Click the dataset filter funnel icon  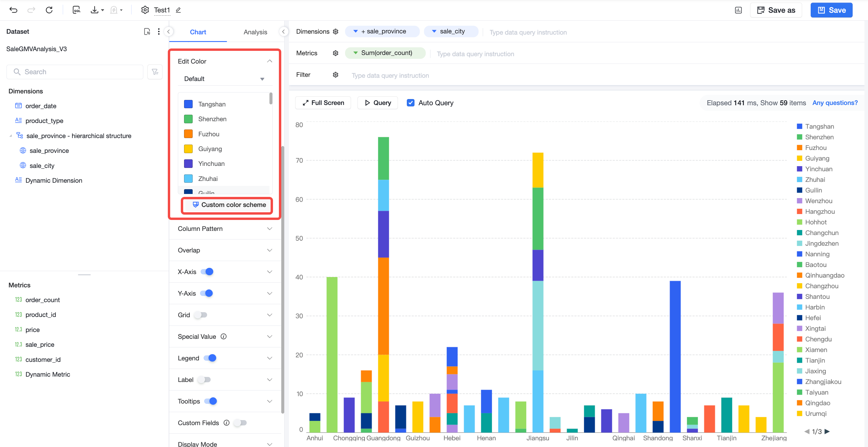click(155, 72)
